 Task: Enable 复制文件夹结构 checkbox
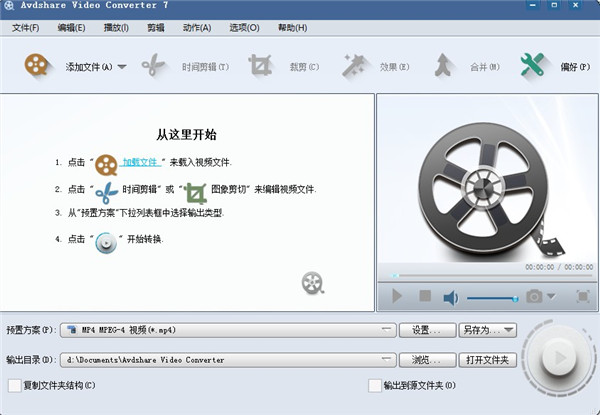pos(15,386)
